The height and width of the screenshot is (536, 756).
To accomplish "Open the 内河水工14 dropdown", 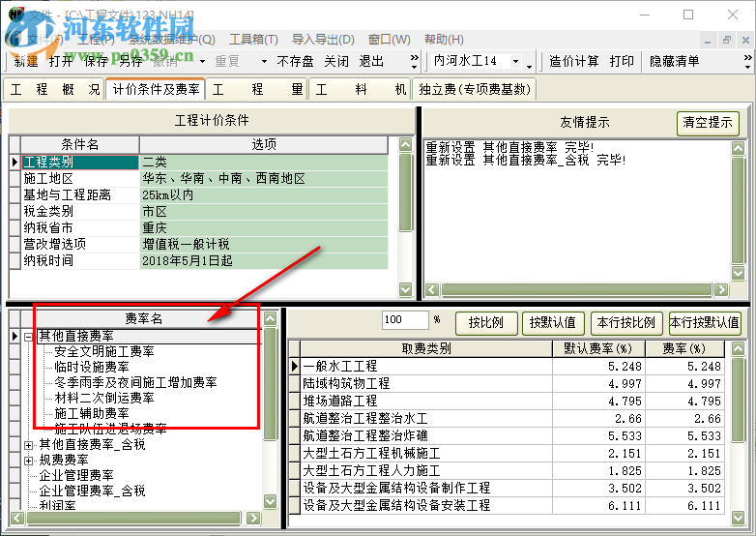I will [516, 61].
